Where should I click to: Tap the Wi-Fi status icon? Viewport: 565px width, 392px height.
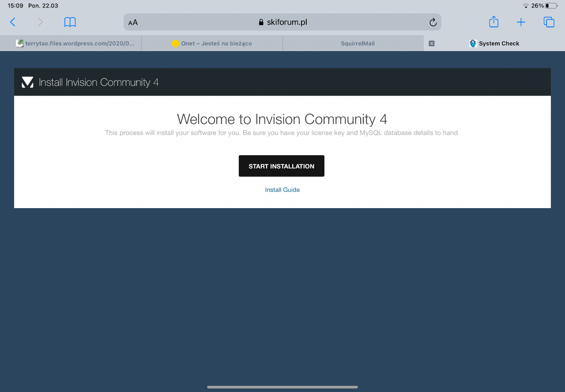pos(526,6)
